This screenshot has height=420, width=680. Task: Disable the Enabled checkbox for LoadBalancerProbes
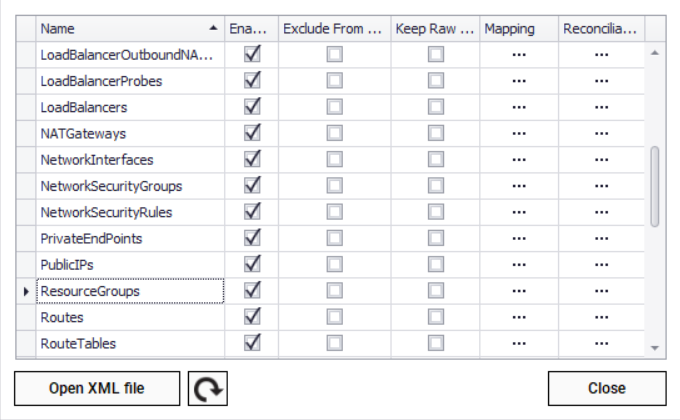[x=252, y=81]
